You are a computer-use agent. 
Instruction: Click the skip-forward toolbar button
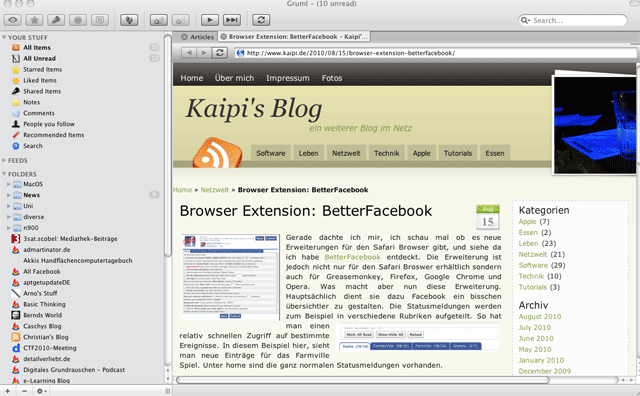[x=231, y=20]
